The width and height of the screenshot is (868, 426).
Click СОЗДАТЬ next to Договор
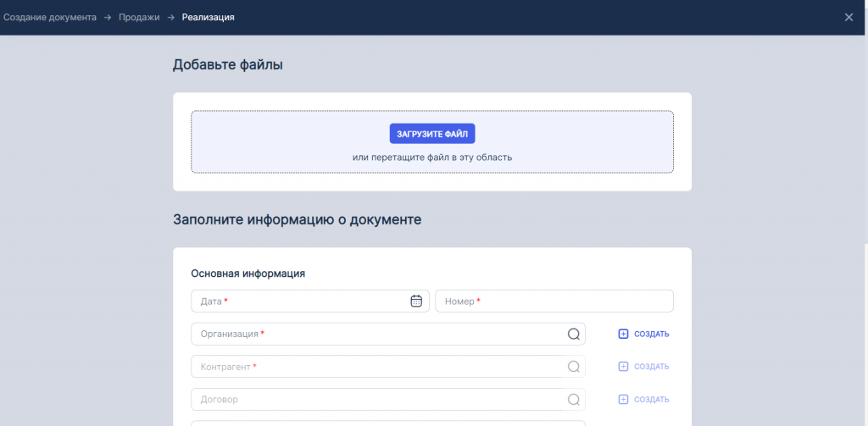click(652, 400)
